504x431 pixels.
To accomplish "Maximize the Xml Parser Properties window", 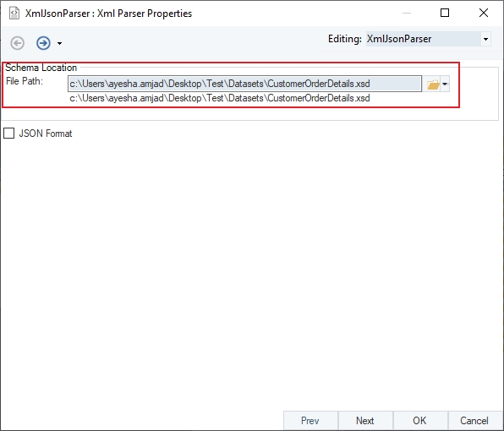I will (445, 13).
